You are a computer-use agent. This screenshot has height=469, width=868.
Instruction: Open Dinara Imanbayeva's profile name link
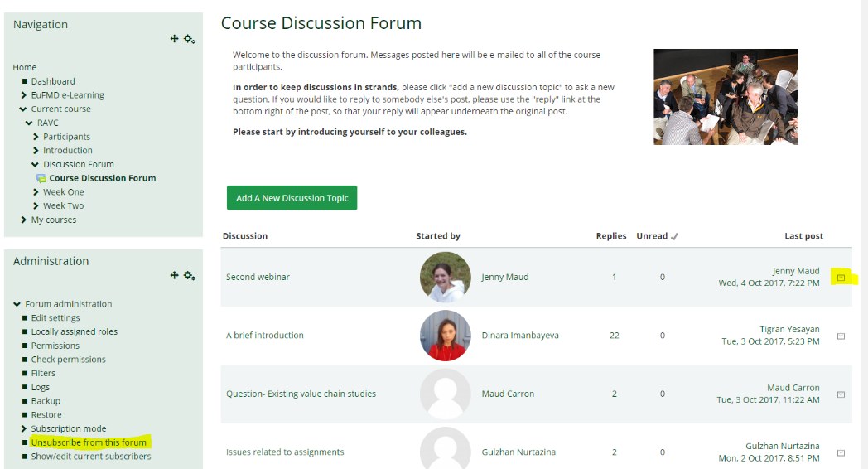(520, 336)
